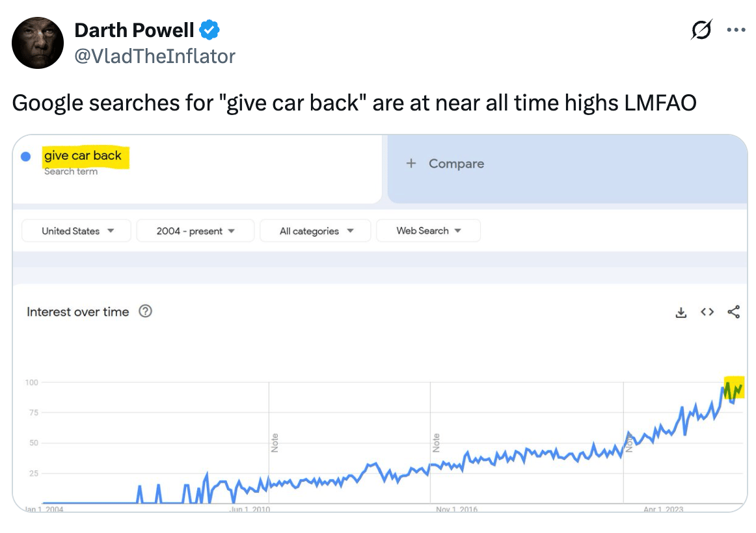This screenshot has width=756, height=533.
Task: Click the plus icon beside Compare
Action: point(411,164)
